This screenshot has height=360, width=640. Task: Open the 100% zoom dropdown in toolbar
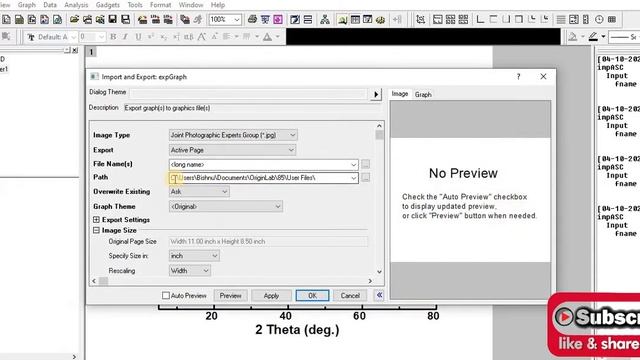click(237, 19)
